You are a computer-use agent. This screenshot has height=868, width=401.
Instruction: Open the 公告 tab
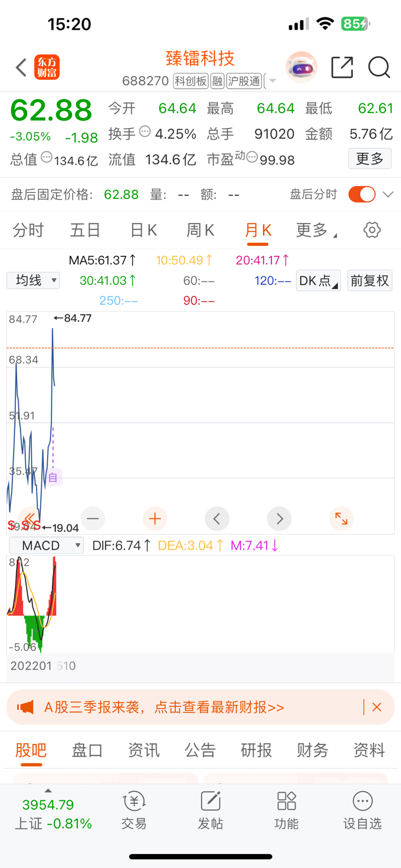point(200,750)
